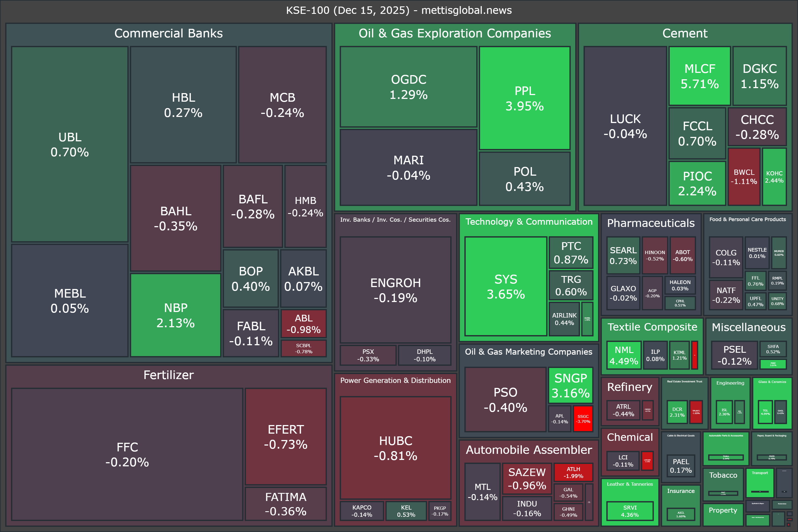The image size is (798, 532).
Task: Open the Commercial Banks sector header
Action: [169, 33]
